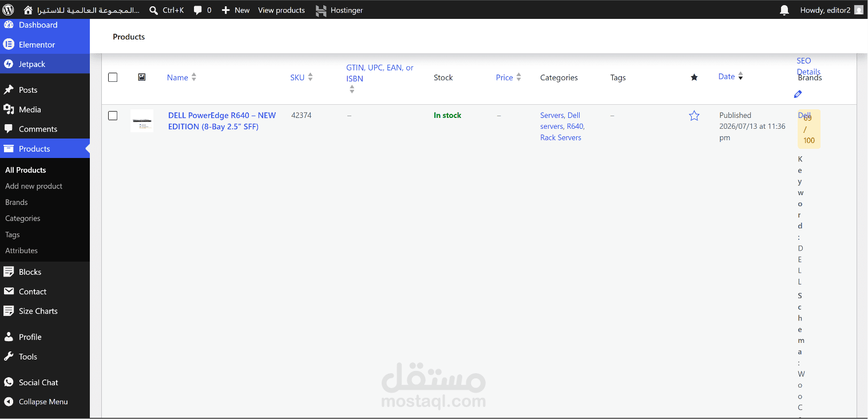Click All Products submenu item

click(x=26, y=170)
